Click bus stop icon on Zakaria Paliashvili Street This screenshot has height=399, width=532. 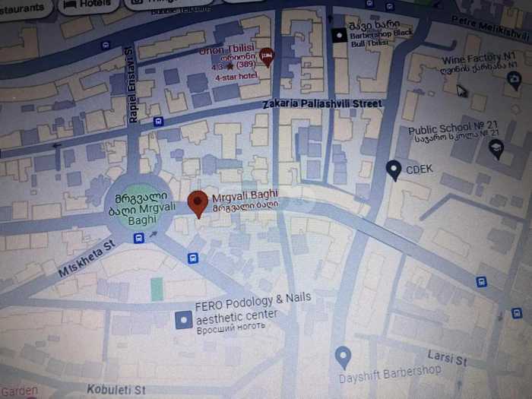[x=158, y=121]
